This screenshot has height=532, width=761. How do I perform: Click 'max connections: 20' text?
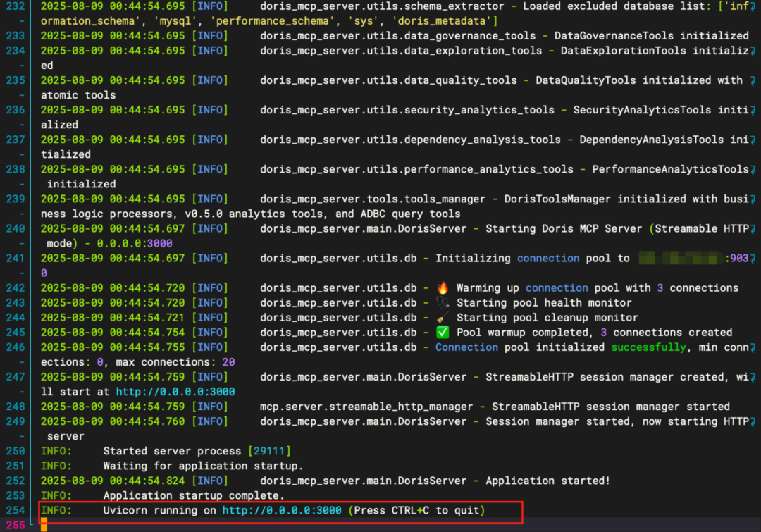[175, 362]
